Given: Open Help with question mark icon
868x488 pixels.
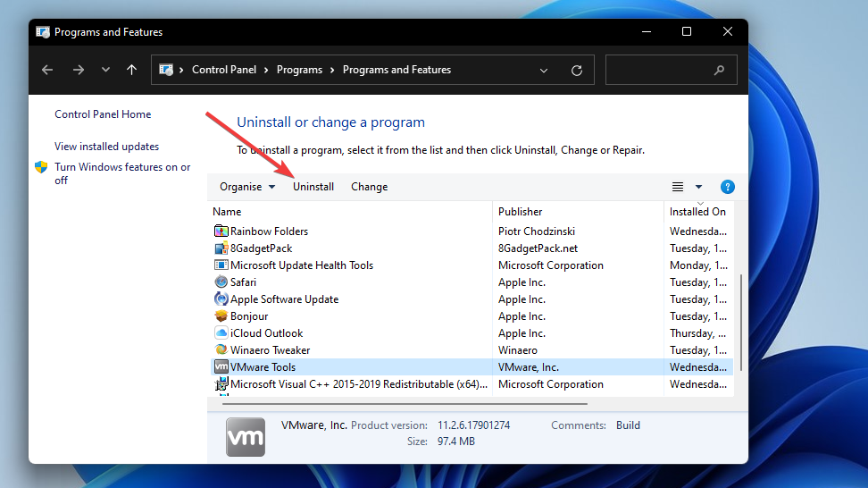Looking at the screenshot, I should [728, 187].
